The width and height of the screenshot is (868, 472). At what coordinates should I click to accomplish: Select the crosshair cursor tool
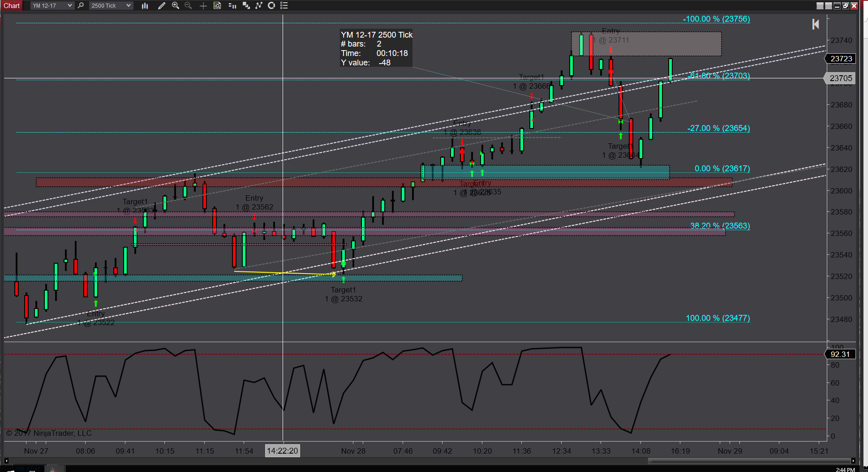203,5
